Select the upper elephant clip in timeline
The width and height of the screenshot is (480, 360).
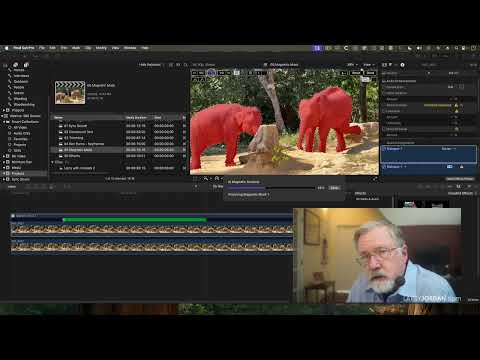[x=152, y=229]
